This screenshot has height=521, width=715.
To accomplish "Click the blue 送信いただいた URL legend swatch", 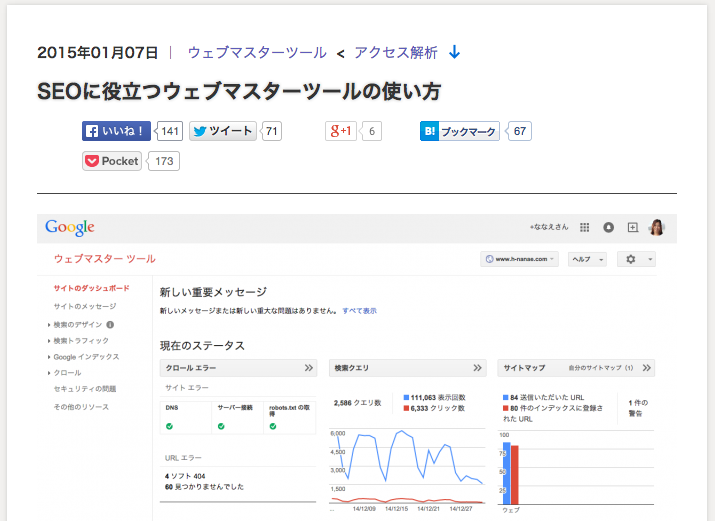I will (506, 397).
